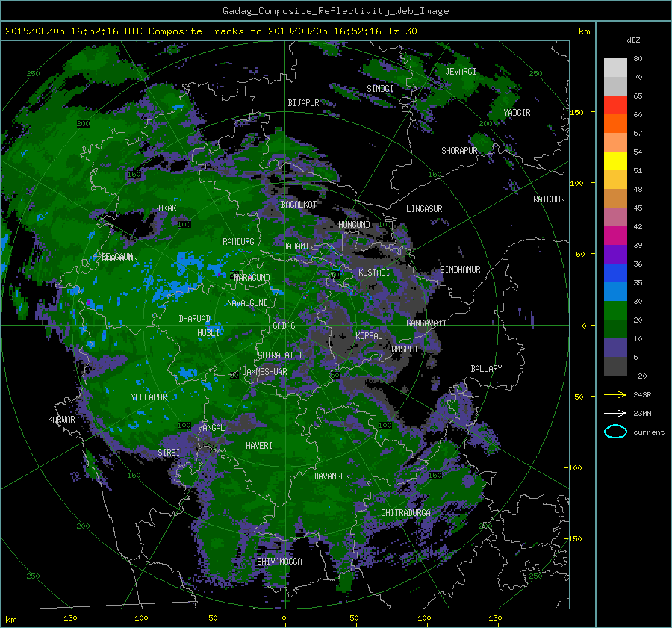Click the cyan ellipse 'current' legend icon
This screenshot has width=672, height=628.
click(615, 432)
